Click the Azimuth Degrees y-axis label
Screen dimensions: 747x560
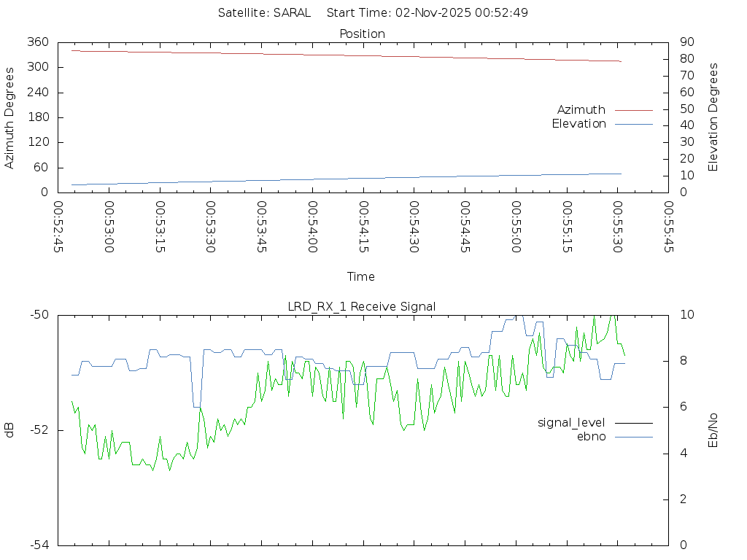pos(9,117)
